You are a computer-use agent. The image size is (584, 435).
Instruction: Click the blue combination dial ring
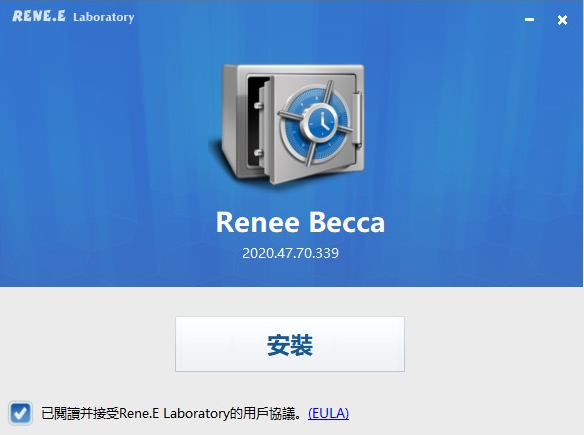click(317, 124)
